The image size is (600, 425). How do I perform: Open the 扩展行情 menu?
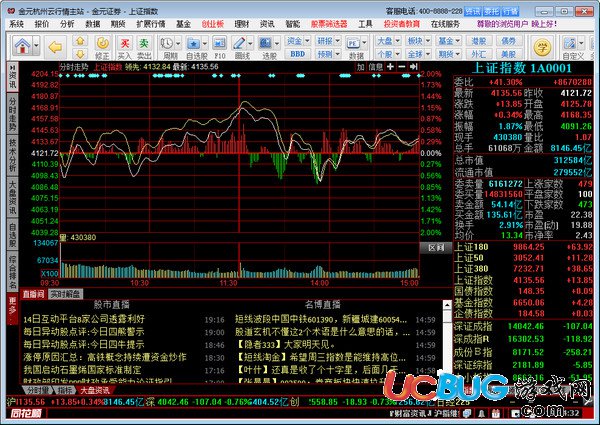coord(151,24)
